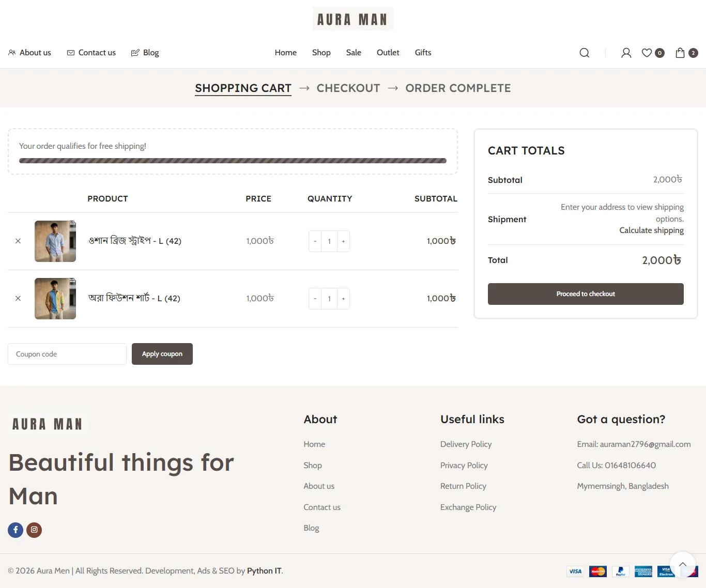706x588 pixels.
Task: Open Contact us in top bar
Action: tap(91, 53)
